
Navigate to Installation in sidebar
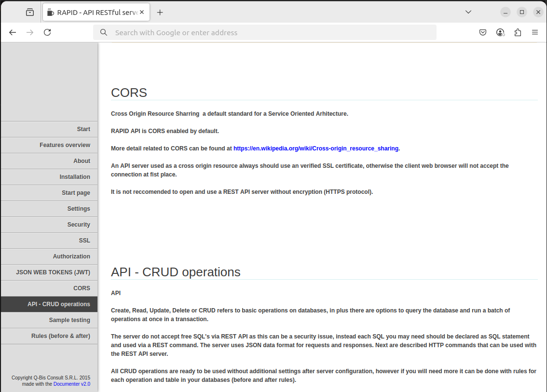[49, 177]
